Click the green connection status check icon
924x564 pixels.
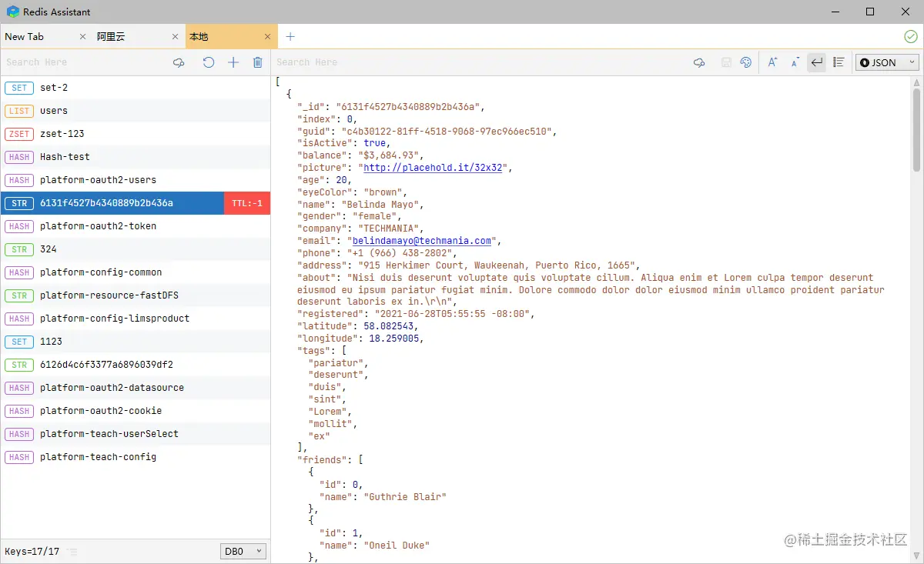pos(910,36)
